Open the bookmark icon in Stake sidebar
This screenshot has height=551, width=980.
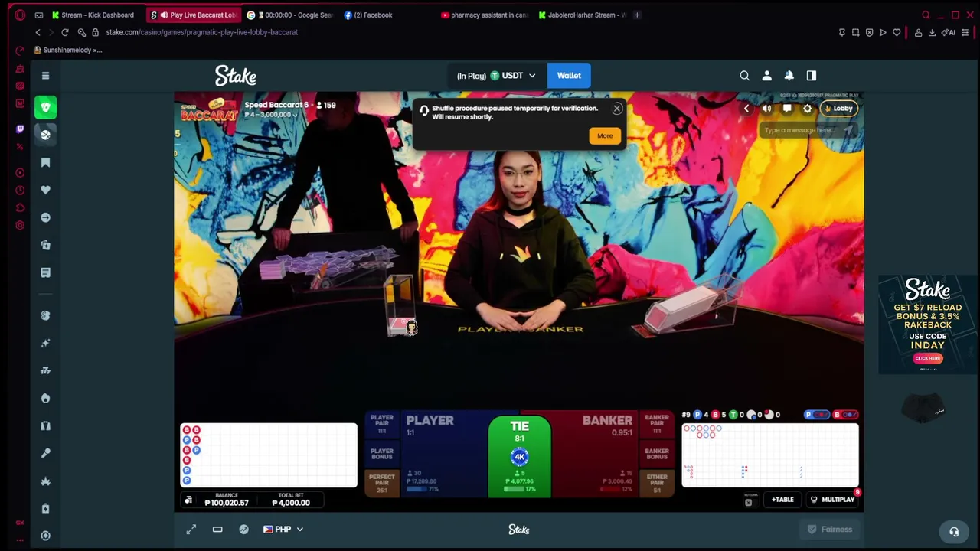click(45, 162)
